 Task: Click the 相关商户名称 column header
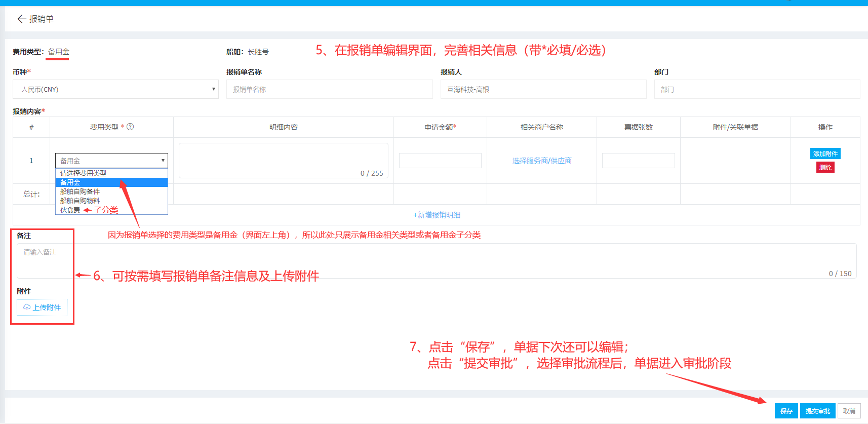[542, 127]
